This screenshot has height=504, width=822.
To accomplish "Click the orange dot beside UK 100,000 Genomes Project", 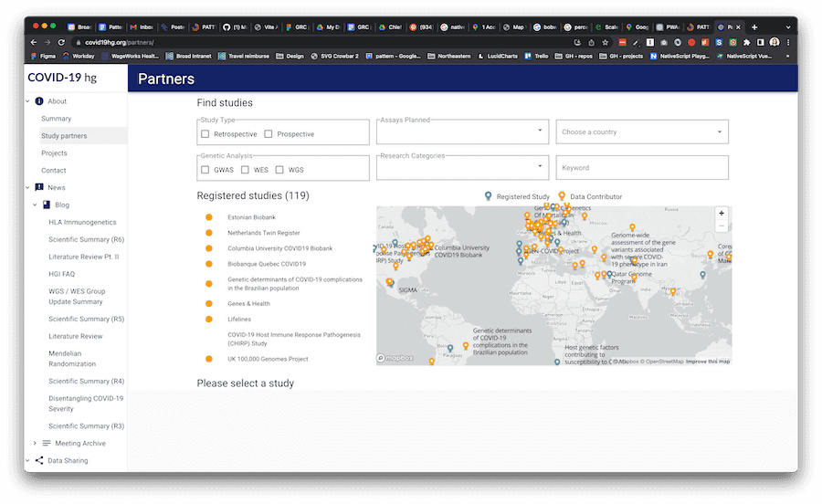I will pyautogui.click(x=208, y=359).
